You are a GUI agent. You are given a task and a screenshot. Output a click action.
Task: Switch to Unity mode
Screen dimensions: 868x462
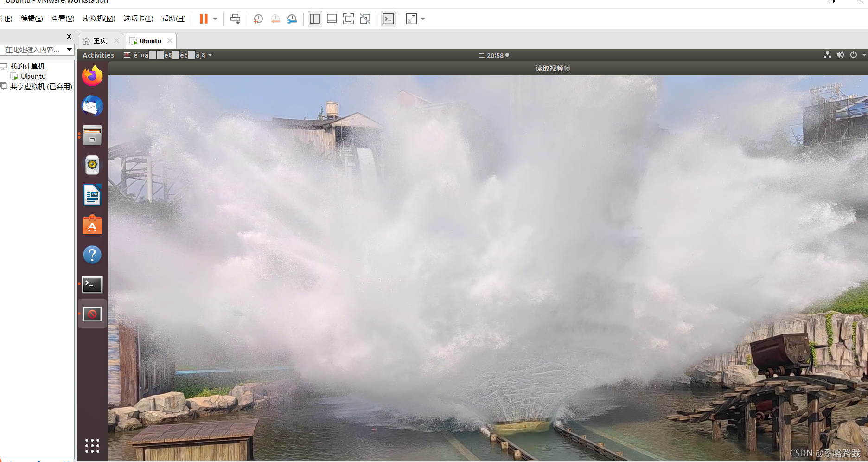pos(365,19)
